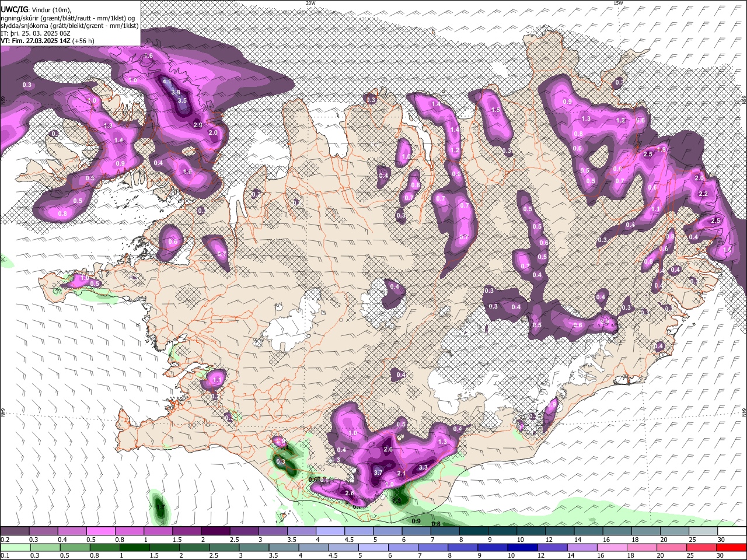Pick top-row swatch between 0.2 and 0.3

15,531
